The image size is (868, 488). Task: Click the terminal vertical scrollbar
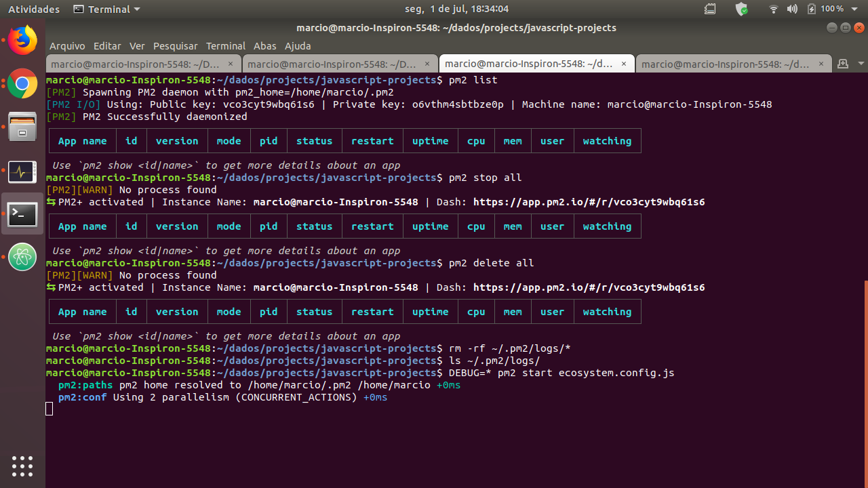coord(865,384)
